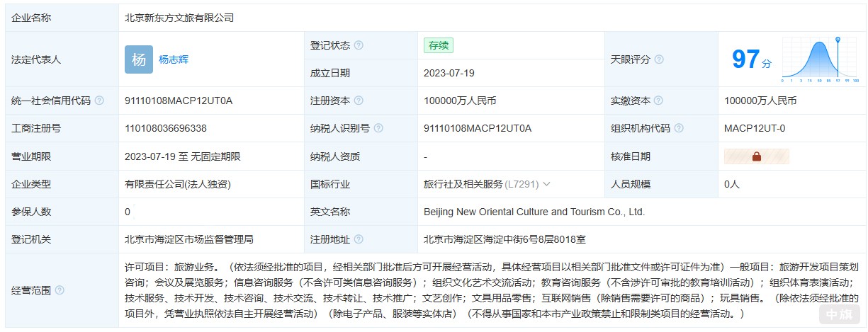Click help icon beside 组织机构代码

[x=679, y=128]
